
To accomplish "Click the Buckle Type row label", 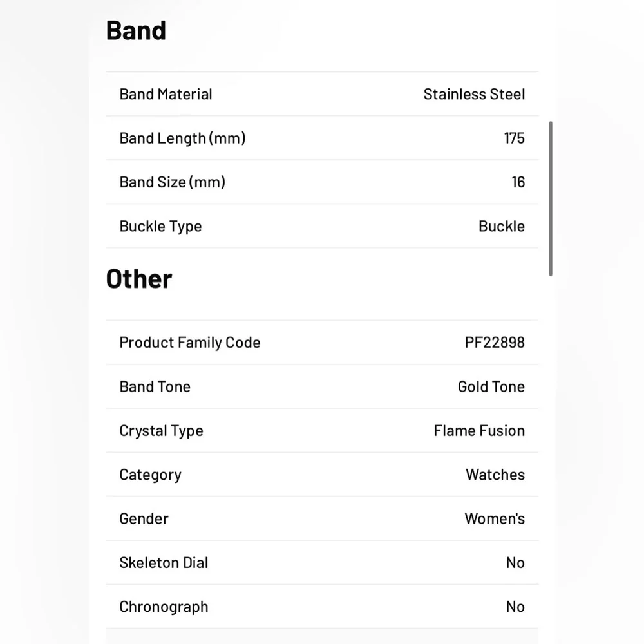I will [x=160, y=226].
